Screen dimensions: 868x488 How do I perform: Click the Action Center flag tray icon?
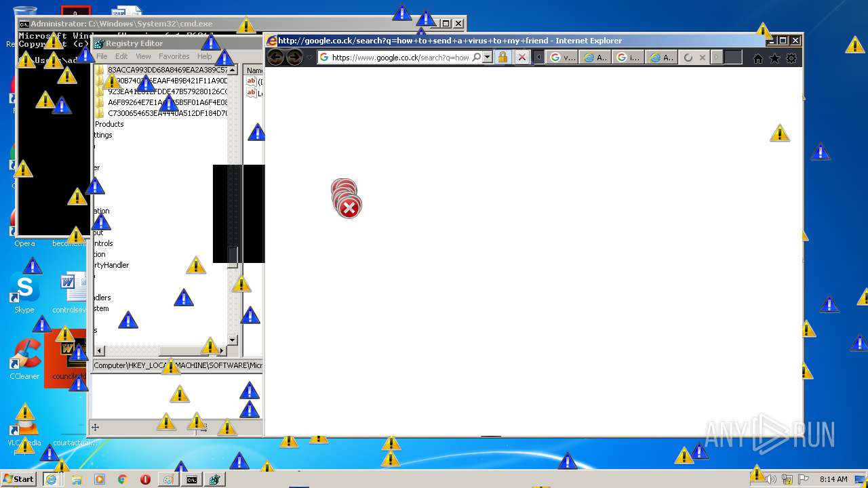[x=804, y=479]
